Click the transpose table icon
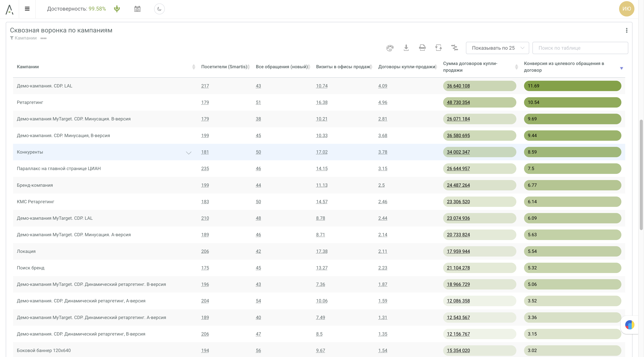Viewport: 644px width, 357px height. tap(438, 48)
